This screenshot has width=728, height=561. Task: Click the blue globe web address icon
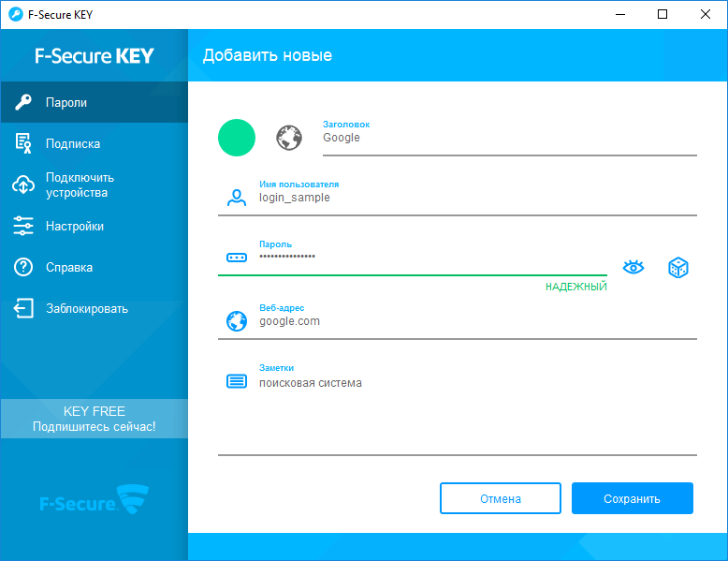tap(237, 321)
